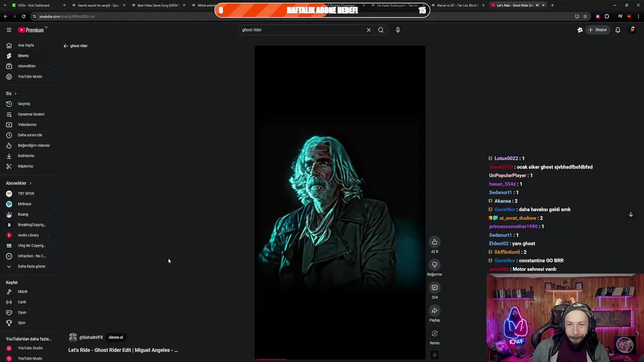Viewport: 644px width, 362px height.
Task: Open Videolarınız in sidebar
Action: (28, 125)
